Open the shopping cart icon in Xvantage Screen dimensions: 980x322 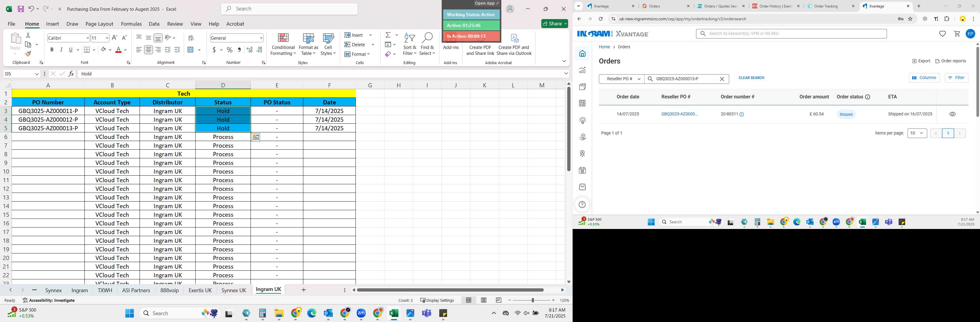click(x=957, y=34)
